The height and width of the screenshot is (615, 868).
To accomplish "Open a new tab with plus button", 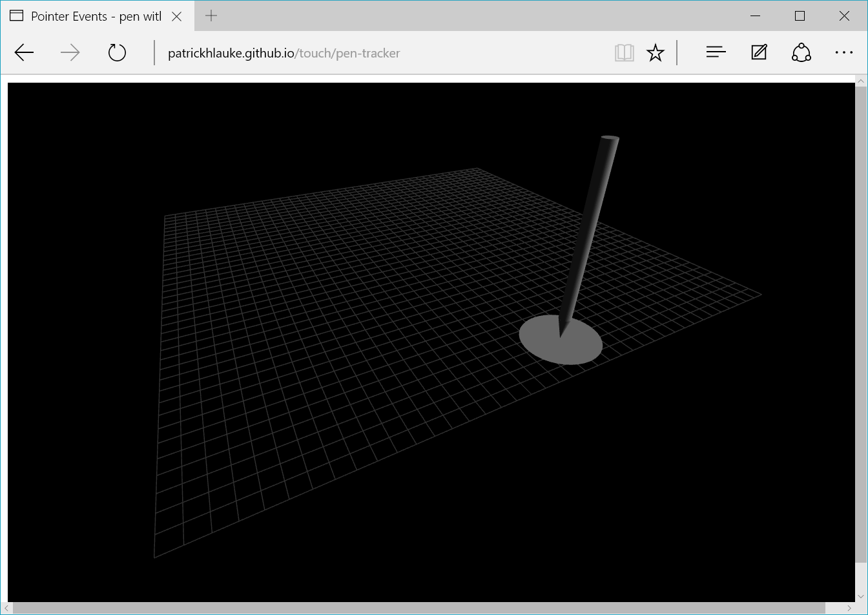I will pos(211,16).
